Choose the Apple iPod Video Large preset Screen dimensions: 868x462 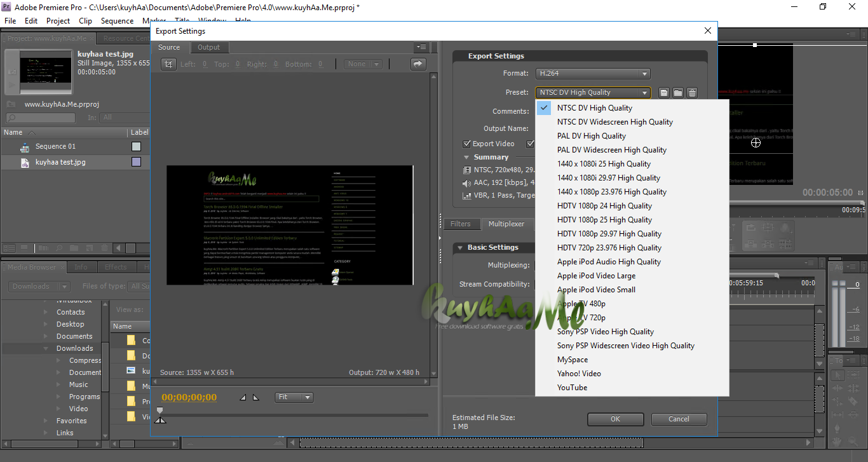click(632, 276)
